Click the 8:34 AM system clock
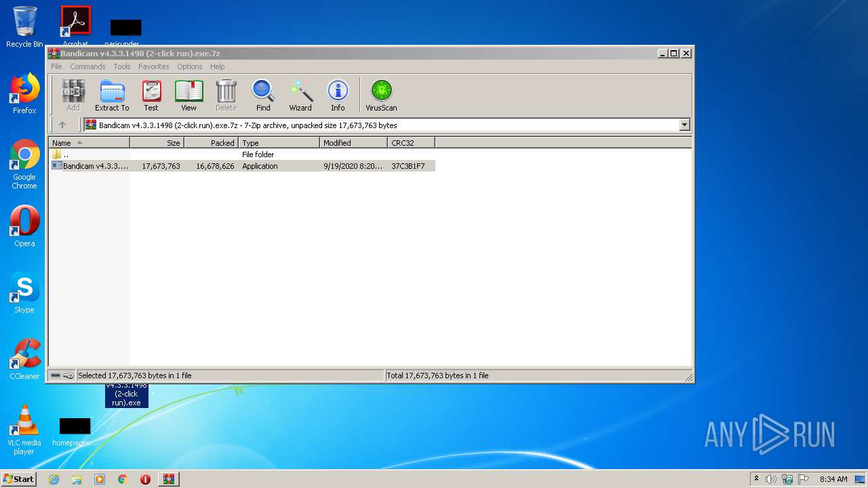 click(x=833, y=479)
